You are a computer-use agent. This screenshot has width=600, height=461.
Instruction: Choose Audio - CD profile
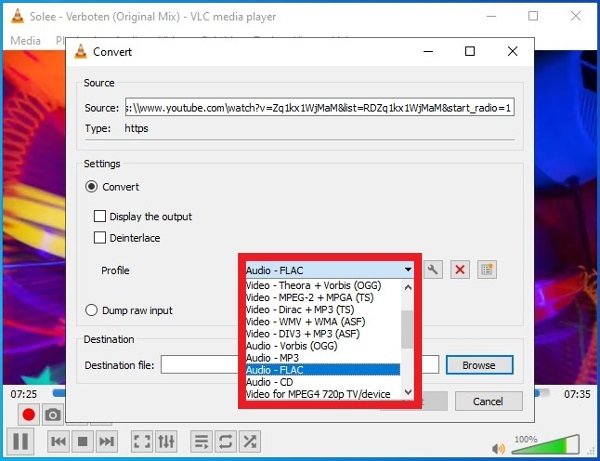[323, 382]
